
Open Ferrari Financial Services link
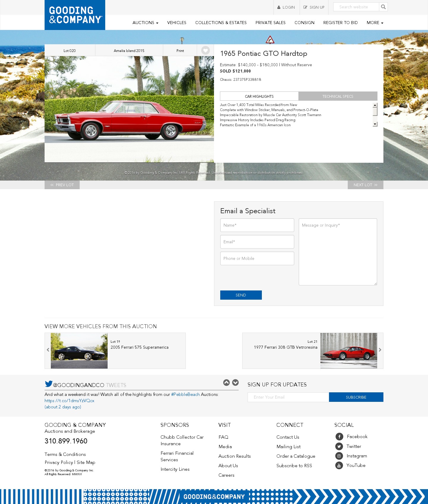(177, 456)
